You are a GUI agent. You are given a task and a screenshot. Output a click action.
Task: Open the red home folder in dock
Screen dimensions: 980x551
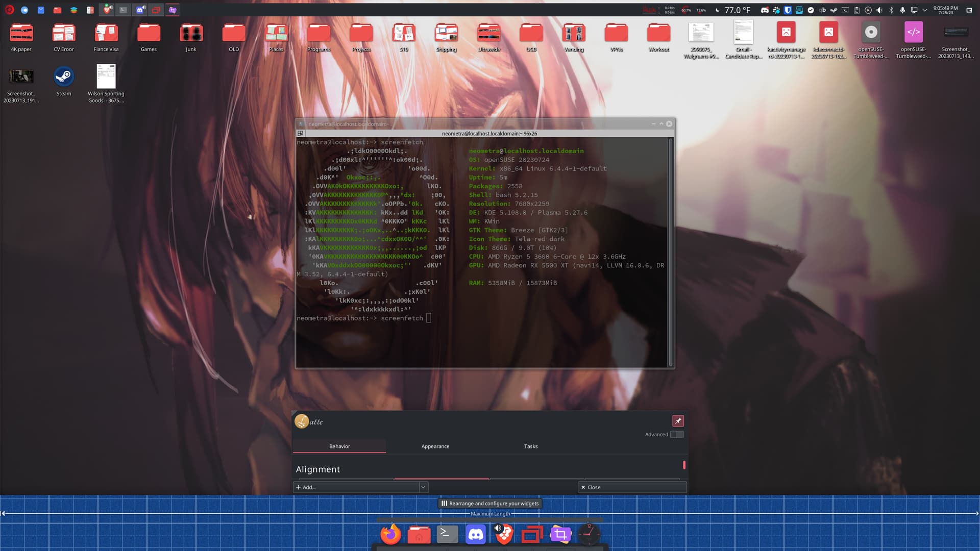click(419, 534)
